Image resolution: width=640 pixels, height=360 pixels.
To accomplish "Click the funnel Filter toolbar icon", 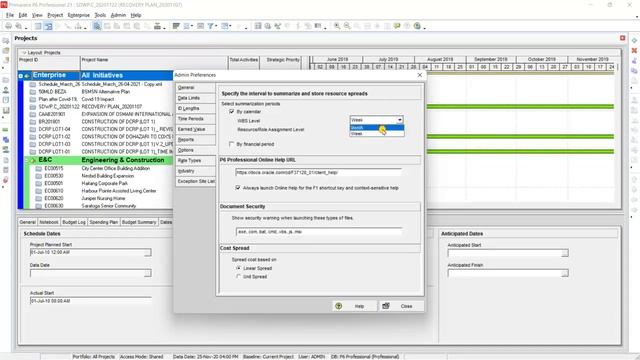I will click(210, 26).
